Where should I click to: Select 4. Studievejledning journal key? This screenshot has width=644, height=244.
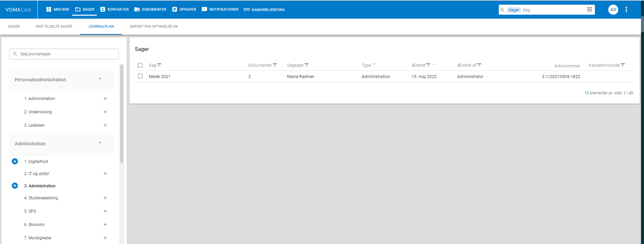41,198
